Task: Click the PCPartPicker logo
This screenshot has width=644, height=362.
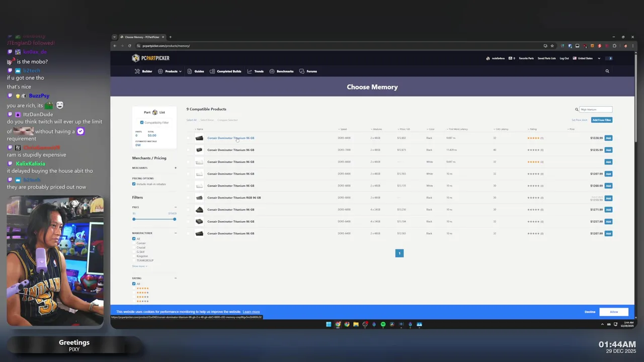Action: click(150, 58)
